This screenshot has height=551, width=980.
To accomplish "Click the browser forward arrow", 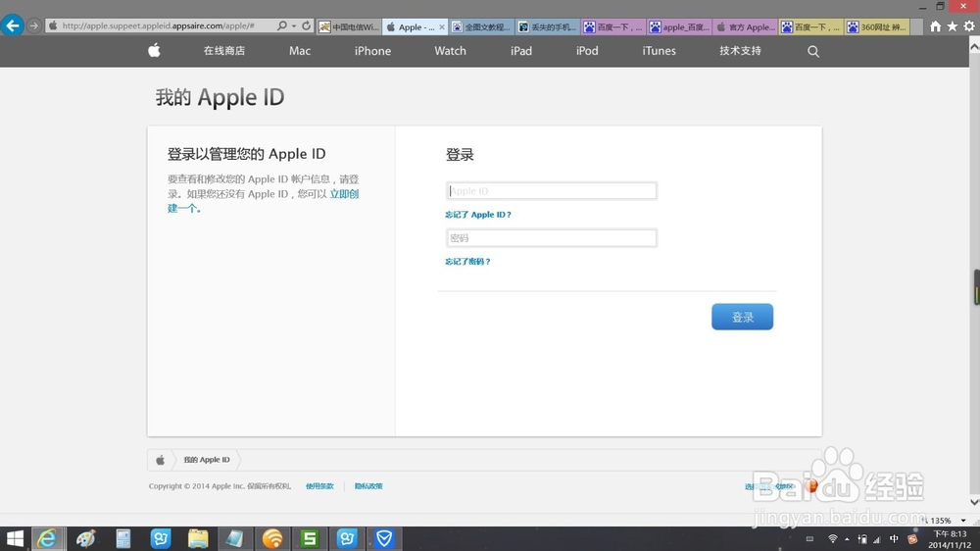I will click(33, 25).
